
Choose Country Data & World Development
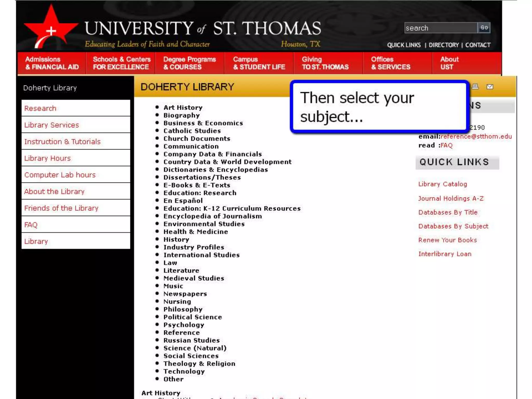227,162
